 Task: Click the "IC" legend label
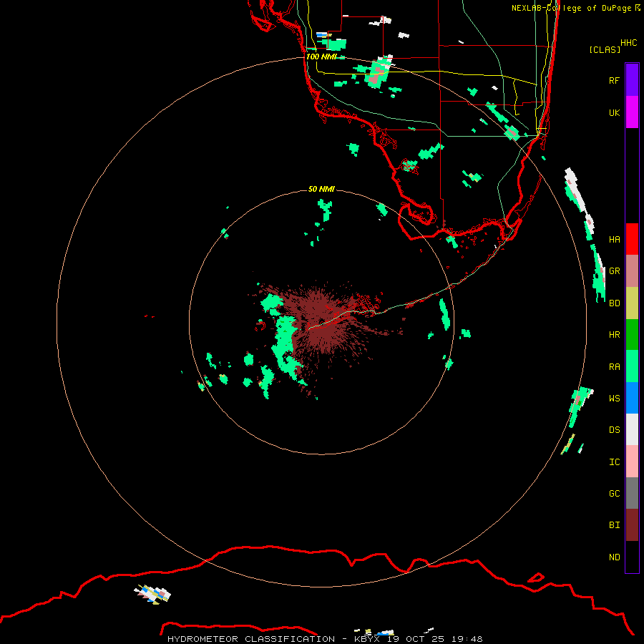tap(614, 462)
